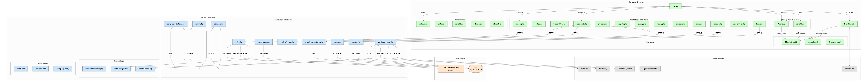The width and height of the screenshot is (868, 81).
Task: Select the user_profile.php view node
Action: pos(739,24)
